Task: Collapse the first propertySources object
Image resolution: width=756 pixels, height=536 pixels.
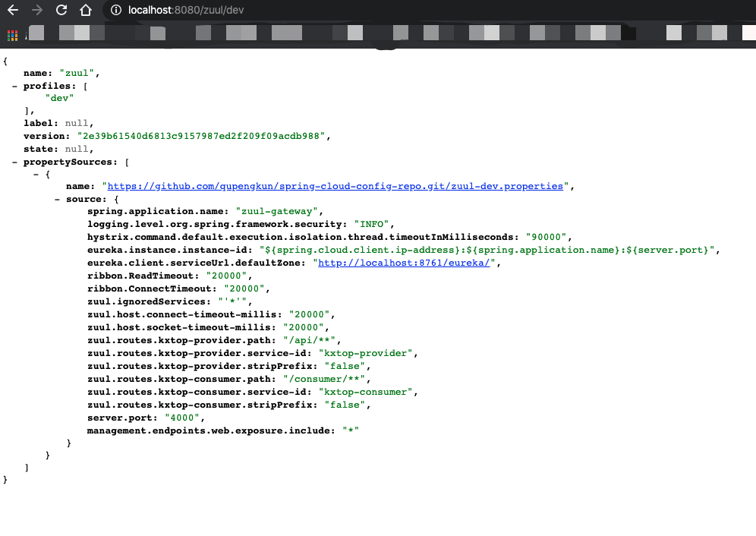Action: [x=35, y=174]
